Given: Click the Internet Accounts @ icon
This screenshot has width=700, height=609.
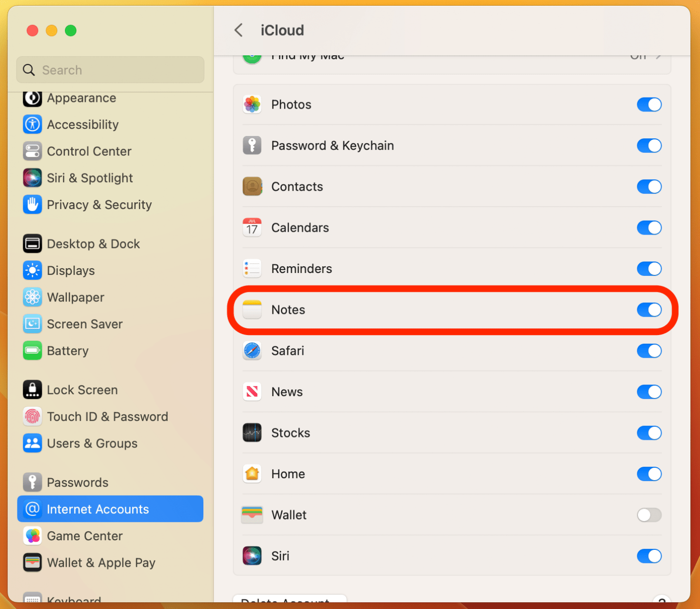Looking at the screenshot, I should pyautogui.click(x=32, y=509).
